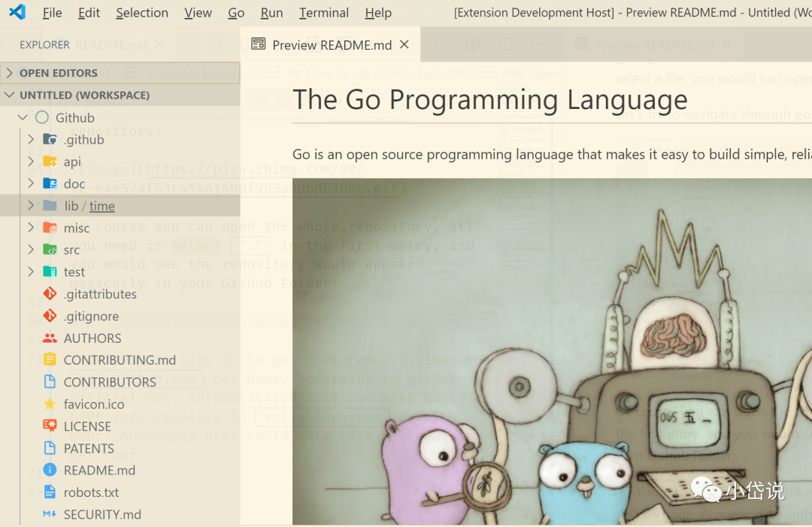Open the README.md file in explorer
Viewport: 812px width, 527px height.
point(99,471)
